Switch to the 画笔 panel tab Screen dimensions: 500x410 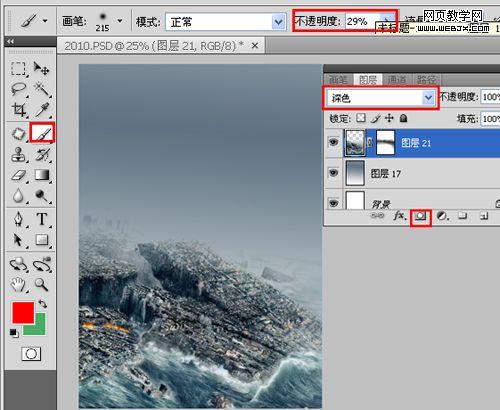[x=338, y=80]
